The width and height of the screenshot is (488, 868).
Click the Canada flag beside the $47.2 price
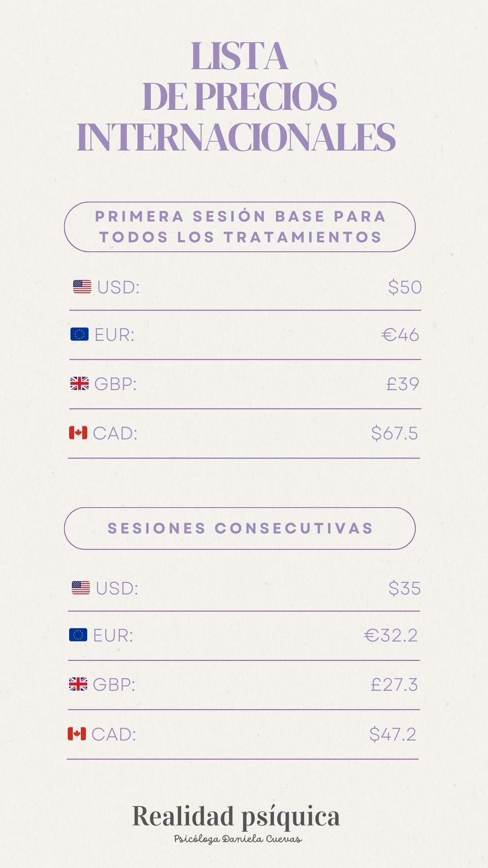[x=76, y=733]
